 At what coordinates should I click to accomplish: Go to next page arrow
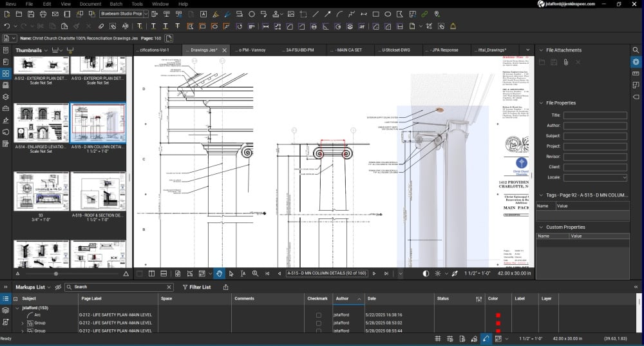pyautogui.click(x=374, y=273)
